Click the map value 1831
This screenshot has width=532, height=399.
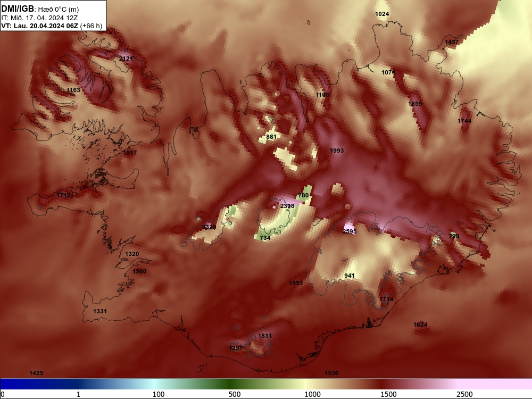pyautogui.click(x=265, y=336)
